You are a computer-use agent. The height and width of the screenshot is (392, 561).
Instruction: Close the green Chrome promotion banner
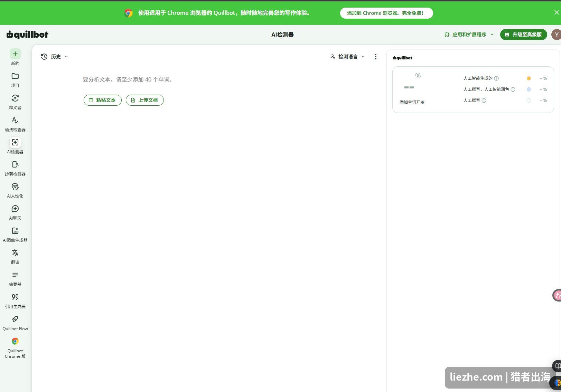557,12
